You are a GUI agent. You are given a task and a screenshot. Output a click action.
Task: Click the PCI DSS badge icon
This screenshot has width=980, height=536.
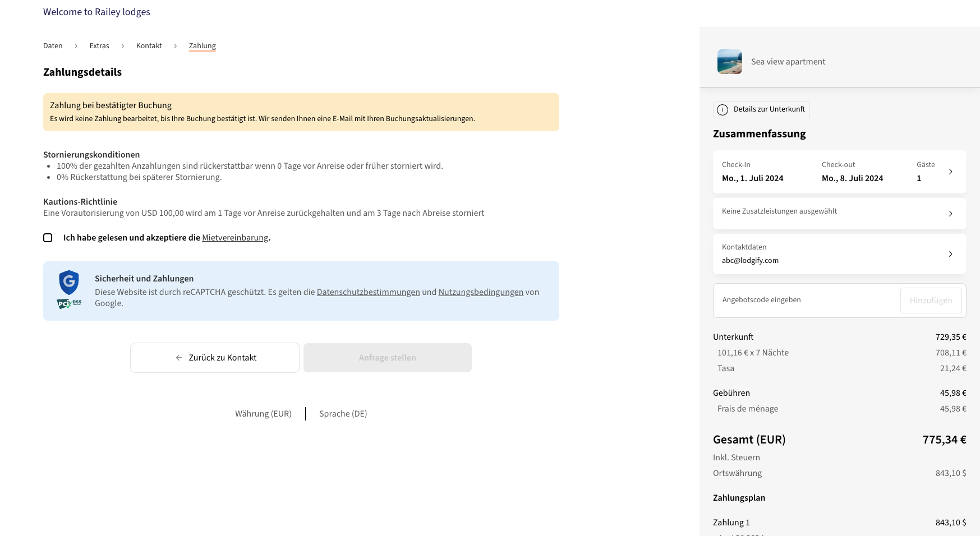tap(69, 303)
